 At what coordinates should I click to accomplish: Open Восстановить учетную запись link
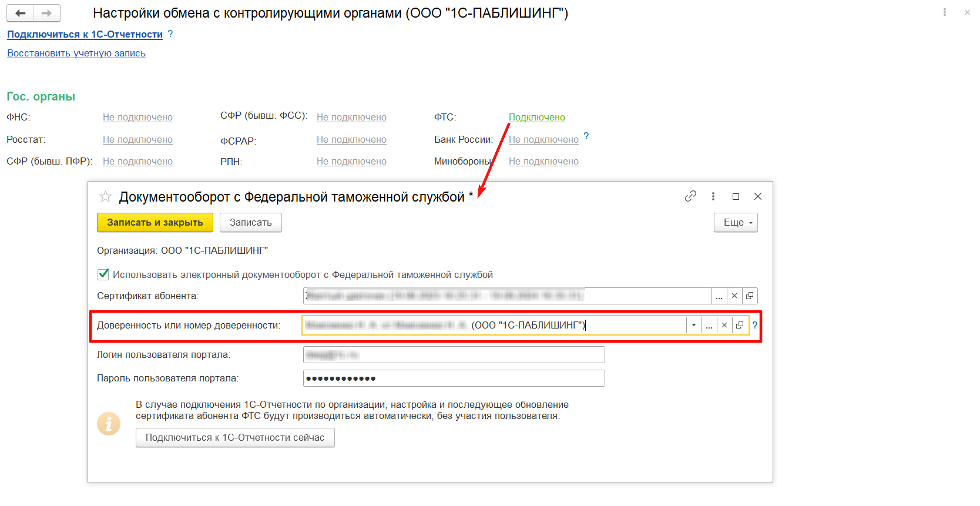coord(76,53)
